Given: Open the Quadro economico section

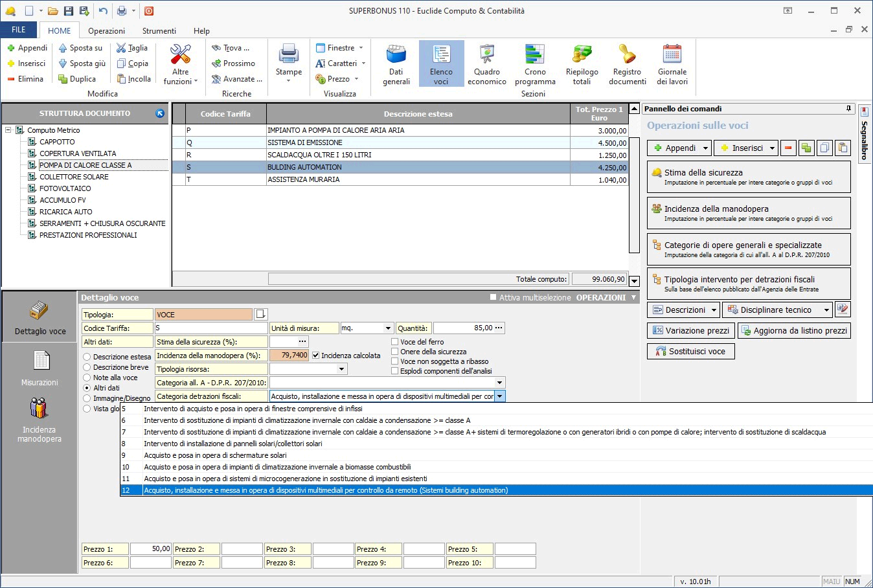Looking at the screenshot, I should (x=486, y=64).
